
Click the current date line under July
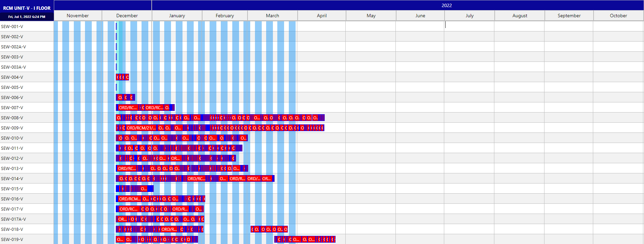[445, 25]
